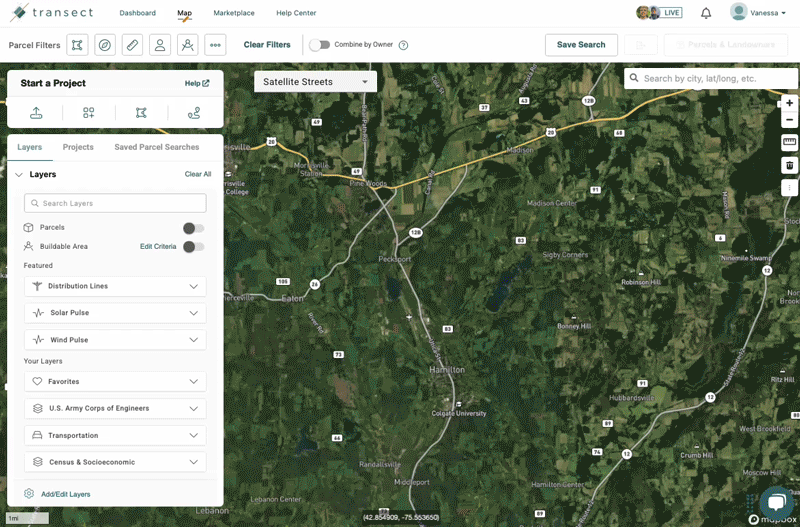
Task: Click the compass parcel filter icon
Action: [105, 45]
